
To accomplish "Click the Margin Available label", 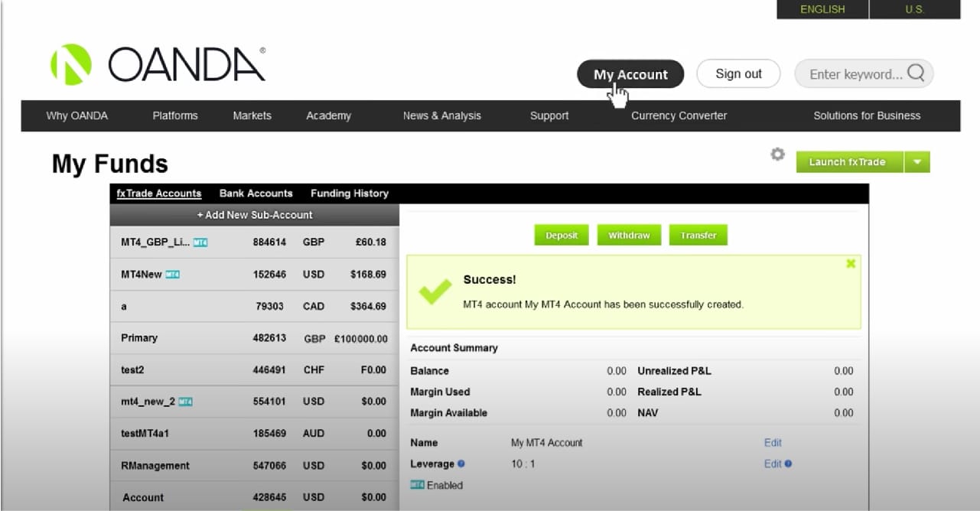I will 448,413.
